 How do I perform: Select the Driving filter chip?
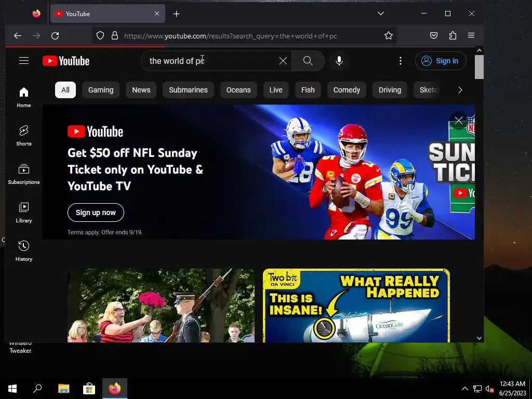pos(390,90)
